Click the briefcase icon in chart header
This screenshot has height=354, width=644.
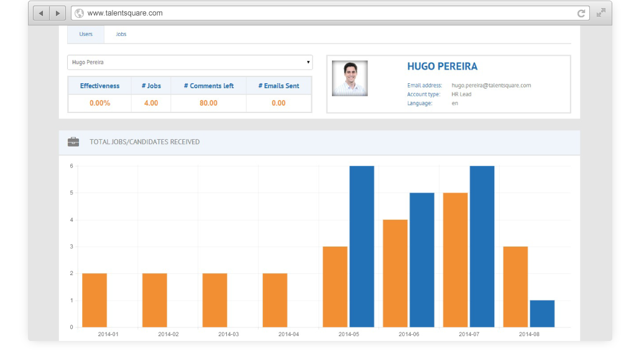pos(73,142)
